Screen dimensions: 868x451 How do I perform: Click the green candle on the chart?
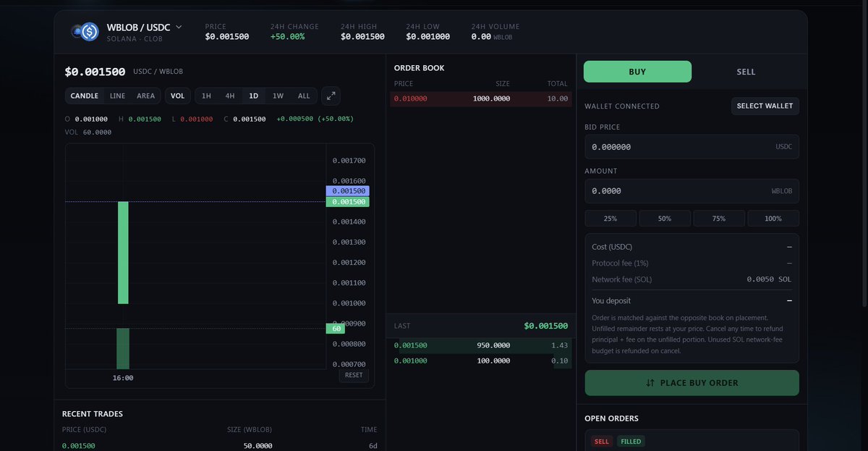(123, 253)
